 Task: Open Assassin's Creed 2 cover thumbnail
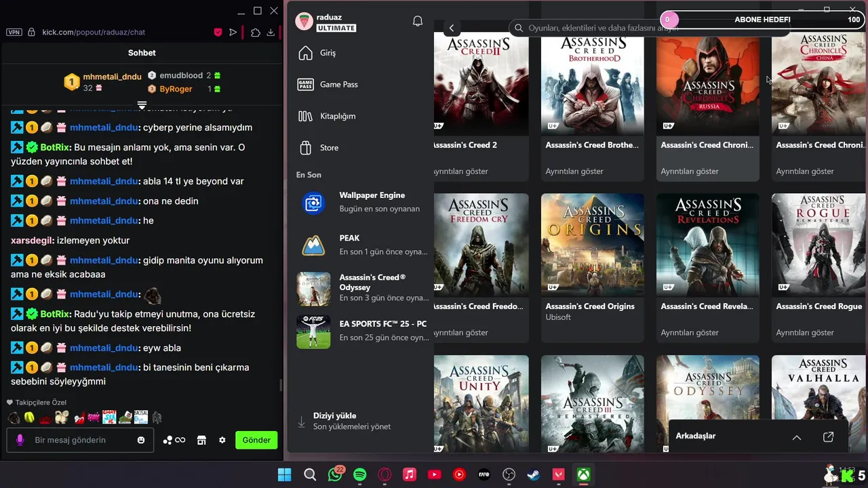[x=481, y=83]
